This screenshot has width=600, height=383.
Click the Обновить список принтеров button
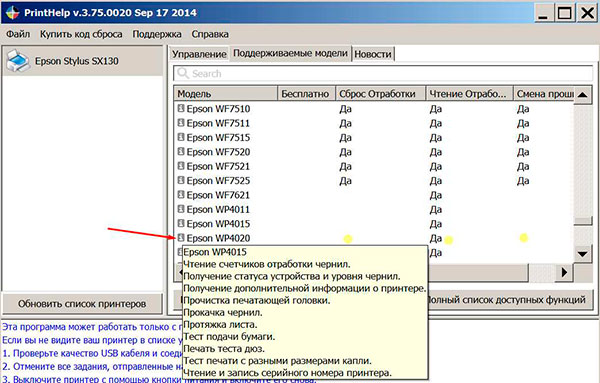coord(82,304)
